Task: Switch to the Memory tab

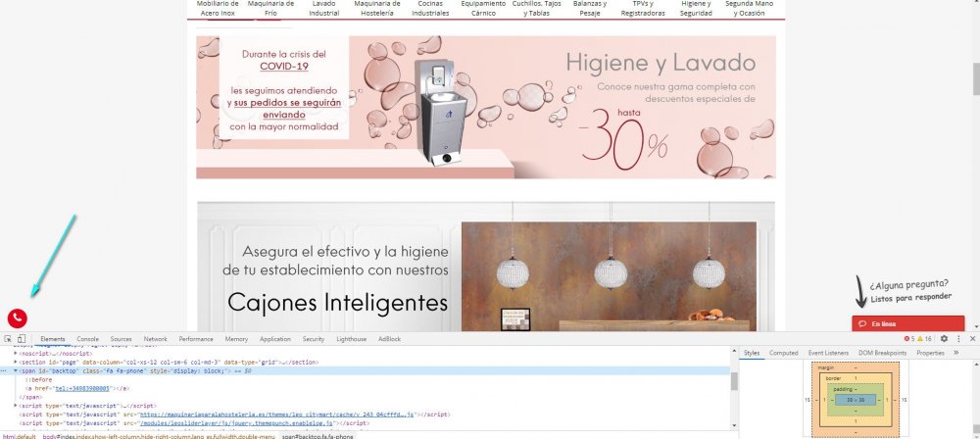Action: pyautogui.click(x=236, y=339)
